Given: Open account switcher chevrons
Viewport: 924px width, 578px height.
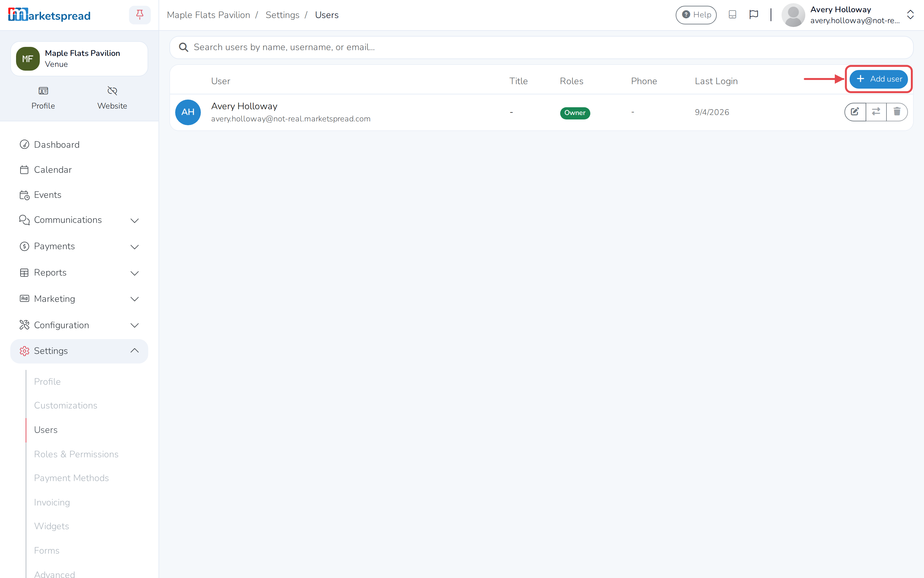Looking at the screenshot, I should [x=910, y=15].
